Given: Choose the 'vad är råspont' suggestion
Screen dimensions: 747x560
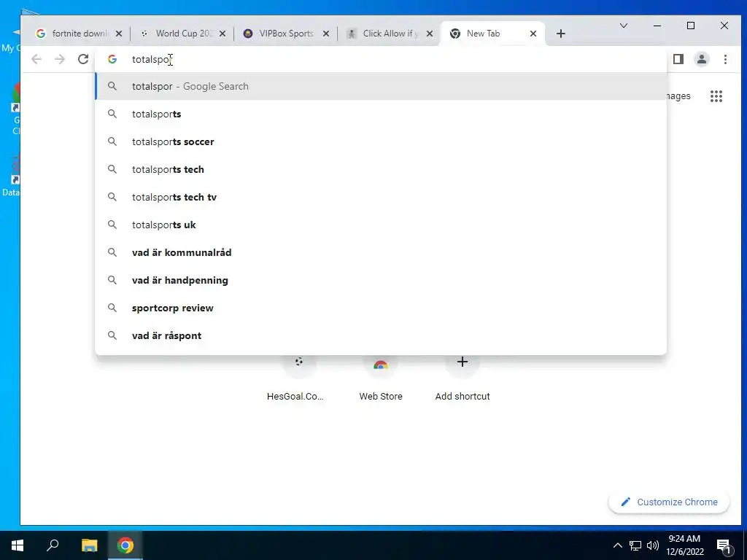Looking at the screenshot, I should [381, 335].
